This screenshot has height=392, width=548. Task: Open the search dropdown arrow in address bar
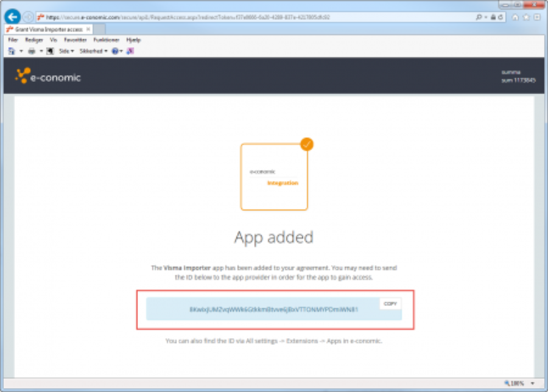(485, 17)
